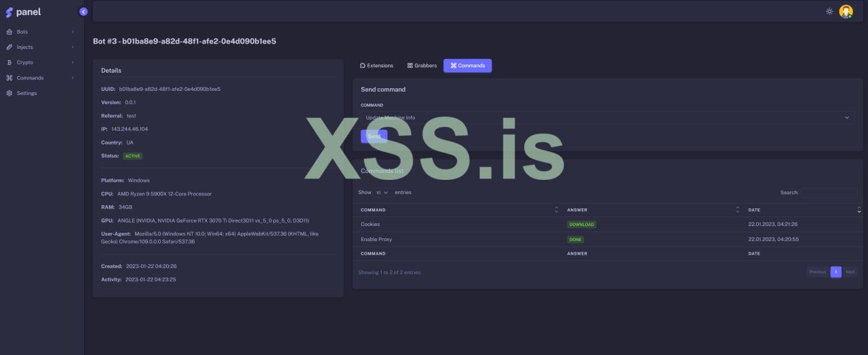Select the Commands sidebar icon
This screenshot has height=355, width=868.
(9, 78)
